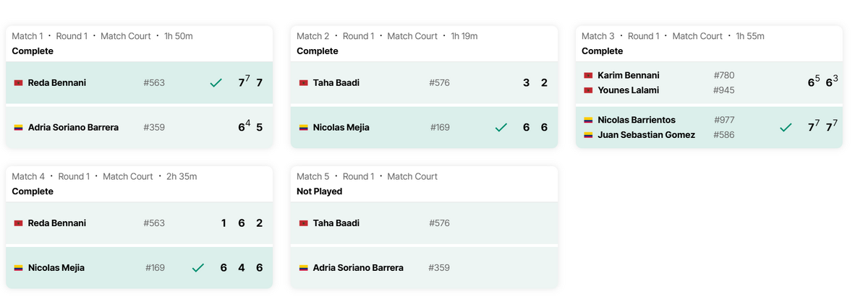Click Adria Soriano Barrera in Match 5
868x307 pixels.
point(358,268)
